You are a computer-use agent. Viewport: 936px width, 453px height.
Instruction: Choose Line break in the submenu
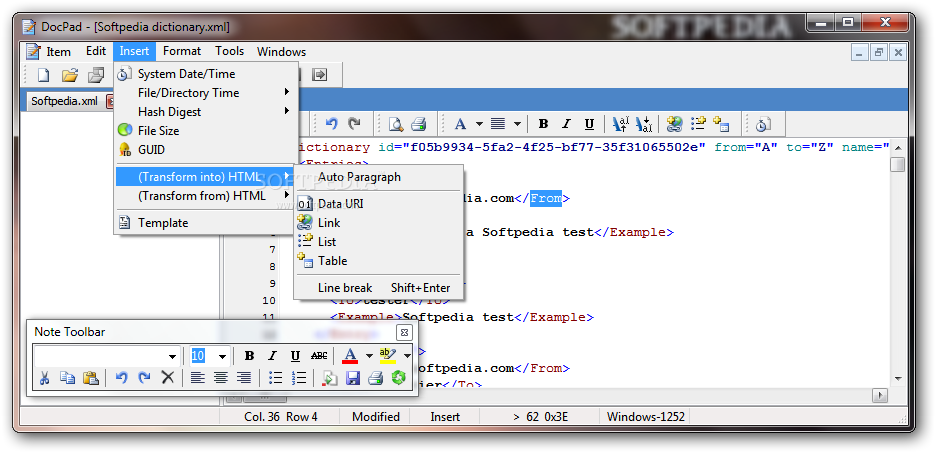coord(378,288)
